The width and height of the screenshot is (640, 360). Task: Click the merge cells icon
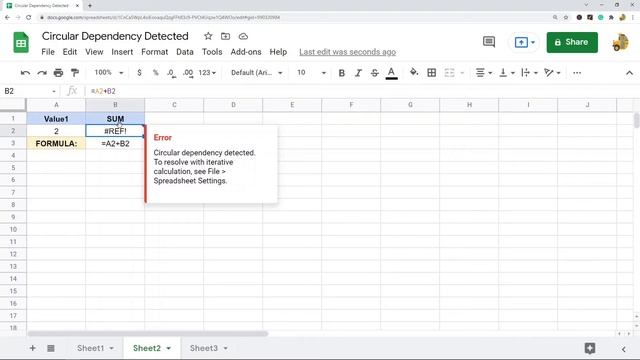click(x=449, y=73)
